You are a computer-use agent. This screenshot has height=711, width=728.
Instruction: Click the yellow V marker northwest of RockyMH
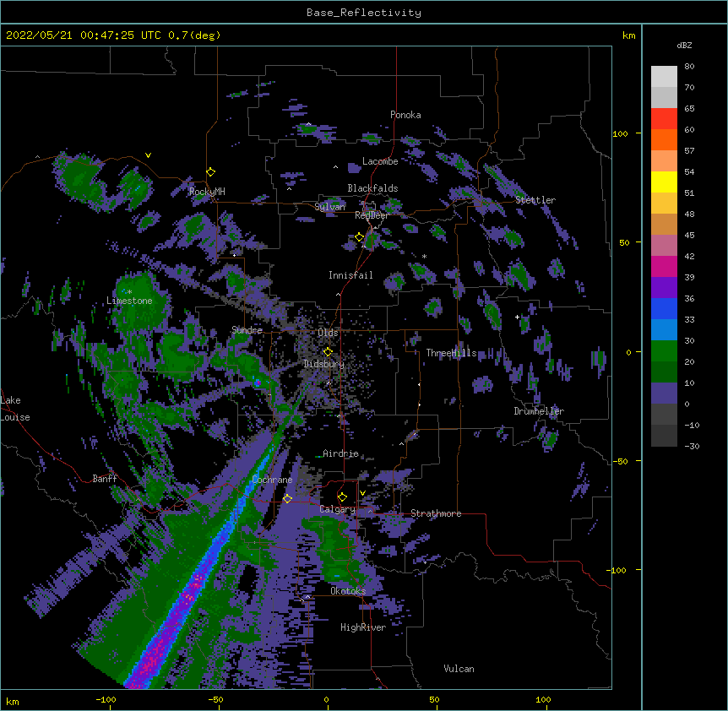148,155
